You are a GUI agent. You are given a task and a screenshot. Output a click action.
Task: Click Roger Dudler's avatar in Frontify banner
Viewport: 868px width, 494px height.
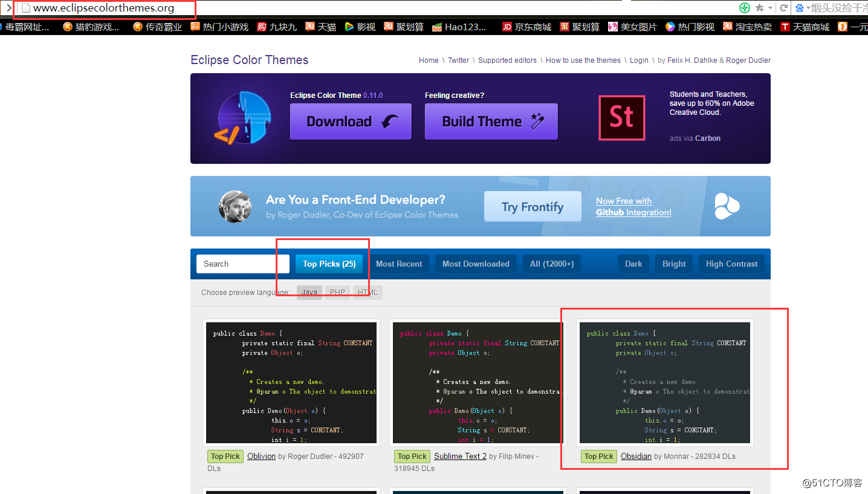click(x=235, y=207)
